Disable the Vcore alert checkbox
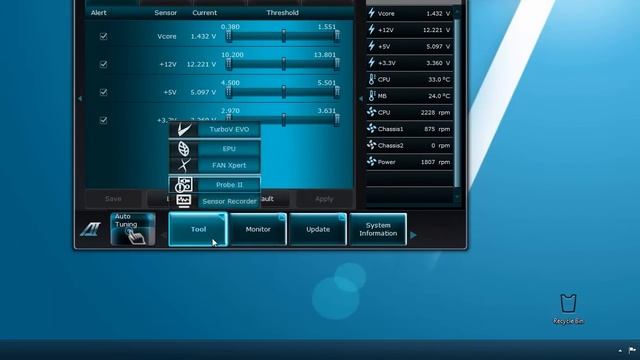The width and height of the screenshot is (640, 360). coord(103,36)
